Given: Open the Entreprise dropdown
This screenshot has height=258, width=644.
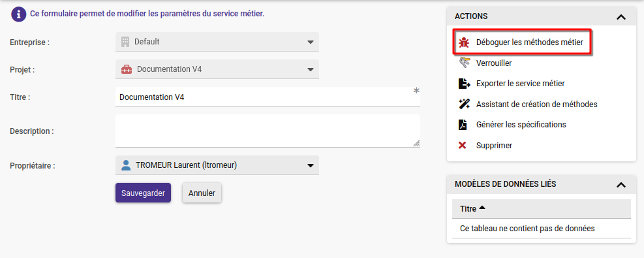Looking at the screenshot, I should click(217, 42).
